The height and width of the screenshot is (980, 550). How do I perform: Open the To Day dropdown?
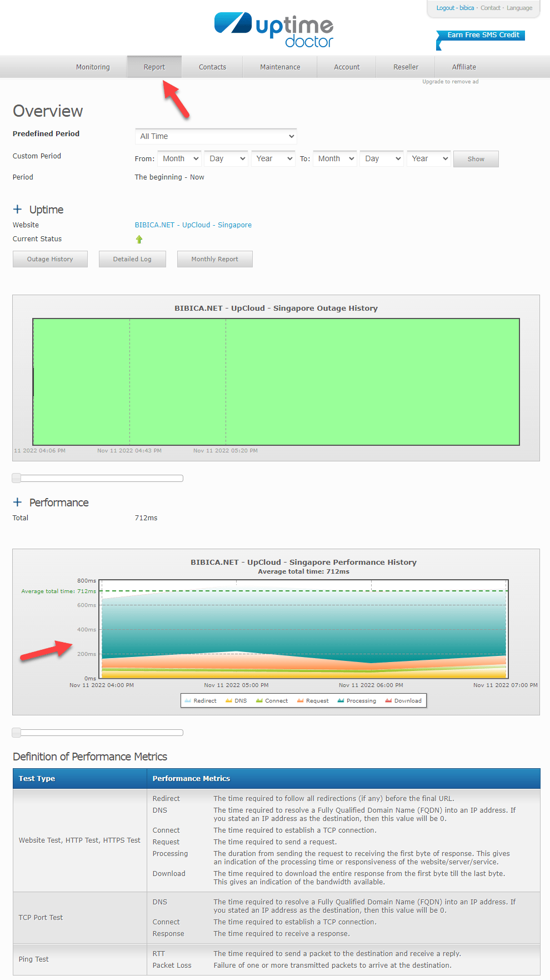point(381,158)
